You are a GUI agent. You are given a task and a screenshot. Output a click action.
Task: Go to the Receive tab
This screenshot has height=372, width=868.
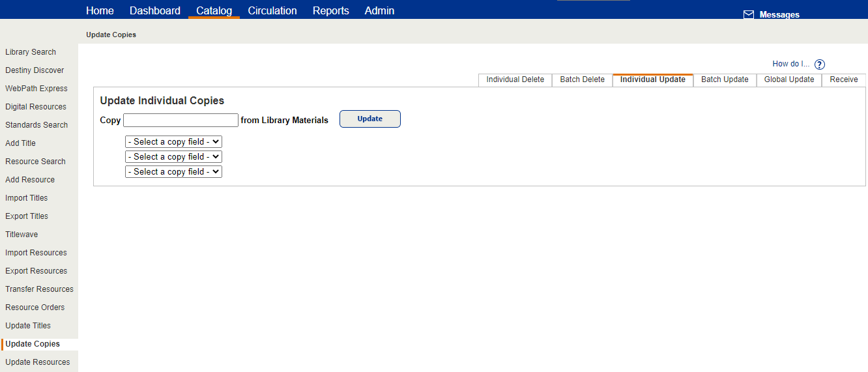[x=843, y=79]
